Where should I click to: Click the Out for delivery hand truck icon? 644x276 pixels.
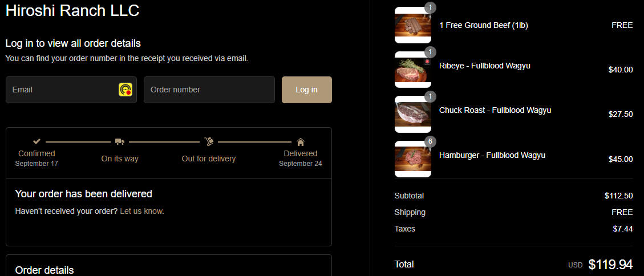click(x=209, y=141)
